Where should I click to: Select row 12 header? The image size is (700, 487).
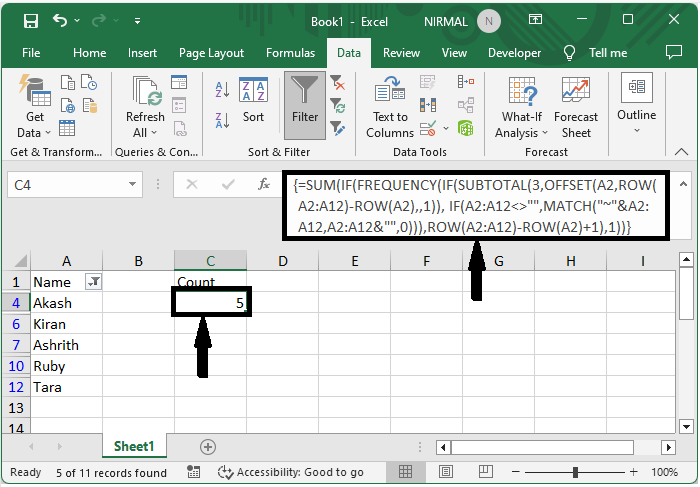point(16,387)
